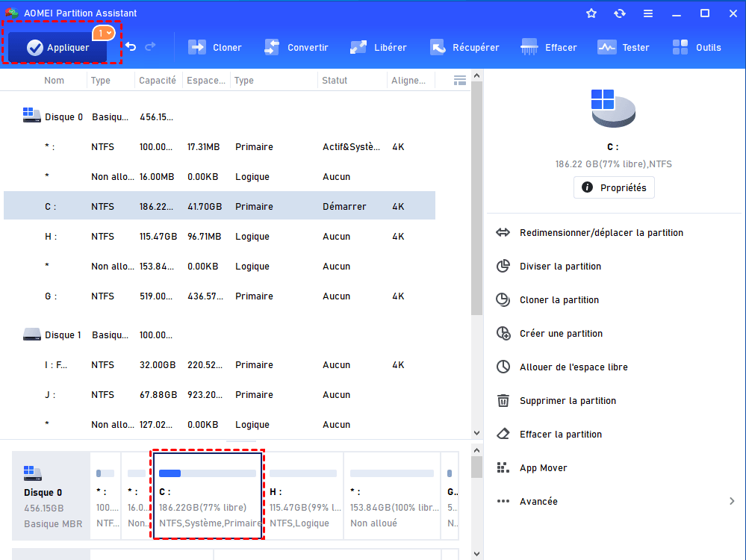The width and height of the screenshot is (746, 560).
Task: Open the Outils menu
Action: [x=697, y=48]
